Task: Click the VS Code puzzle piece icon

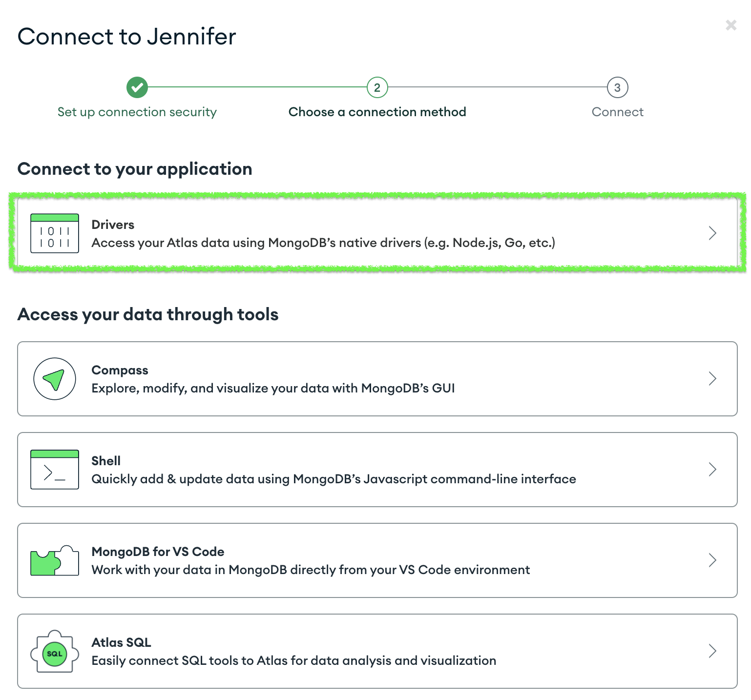Action: pyautogui.click(x=55, y=560)
